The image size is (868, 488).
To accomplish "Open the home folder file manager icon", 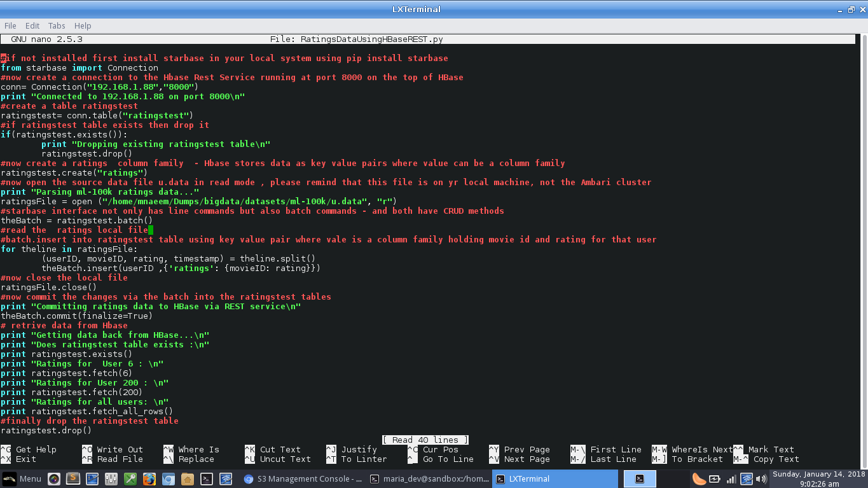I will [x=188, y=478].
